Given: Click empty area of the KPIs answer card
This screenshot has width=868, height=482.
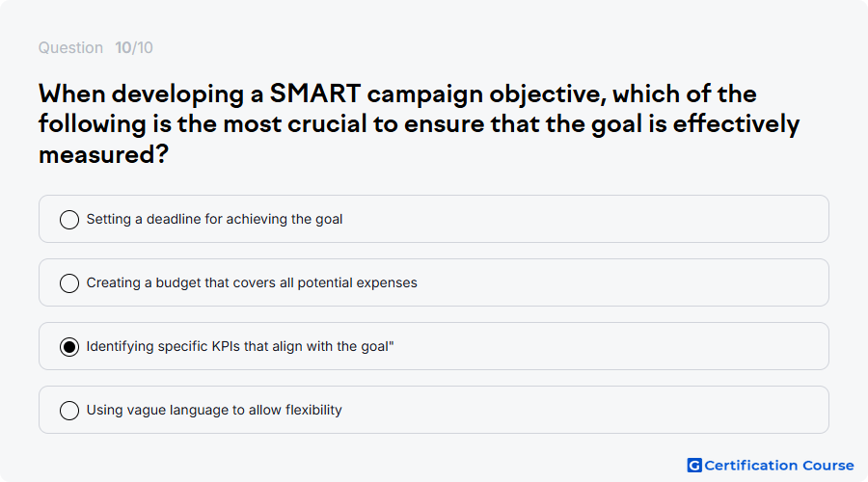Looking at the screenshot, I should click(609, 346).
